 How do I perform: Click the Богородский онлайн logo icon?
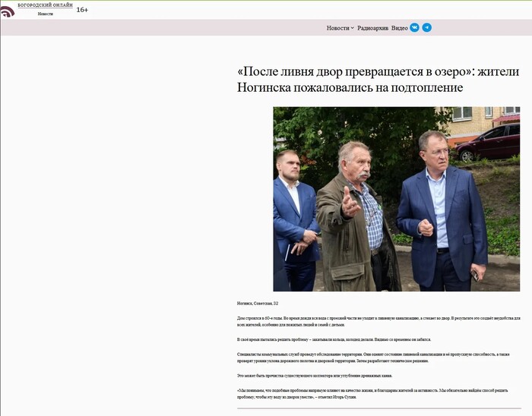[x=8, y=11]
